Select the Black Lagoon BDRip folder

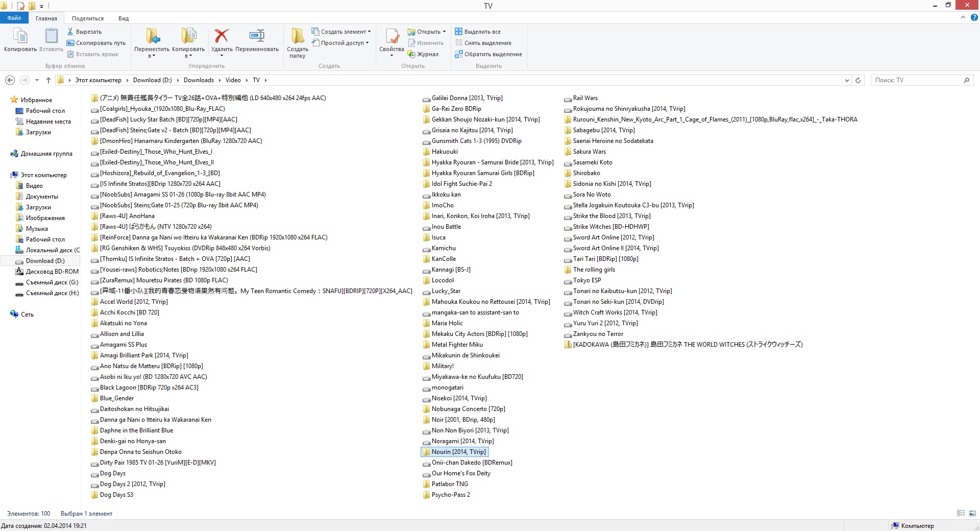coord(145,388)
